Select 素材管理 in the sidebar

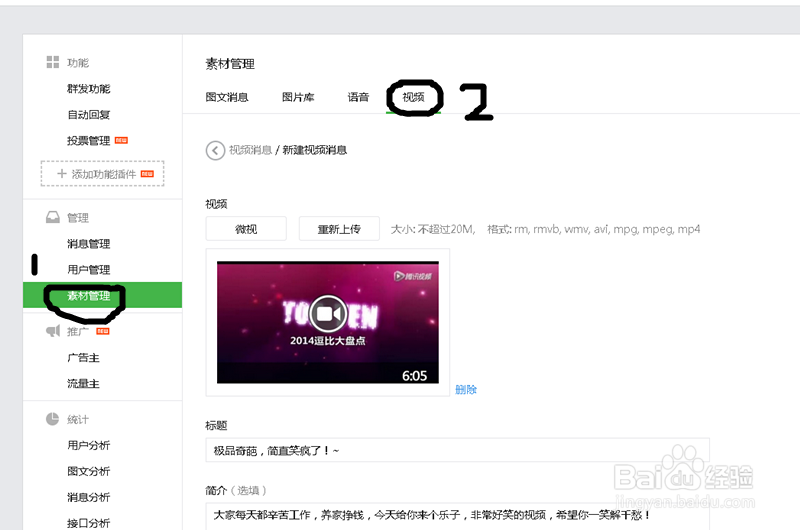(103, 295)
